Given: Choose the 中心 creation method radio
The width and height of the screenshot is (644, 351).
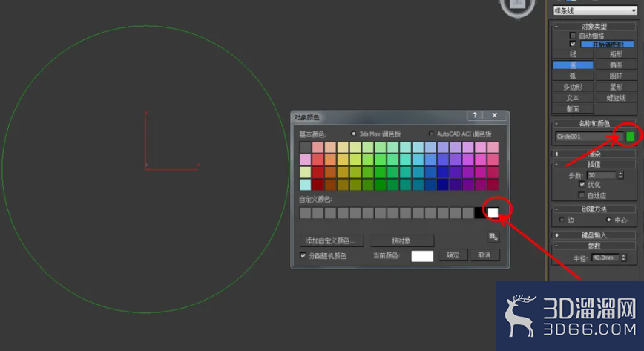Looking at the screenshot, I should (608, 220).
